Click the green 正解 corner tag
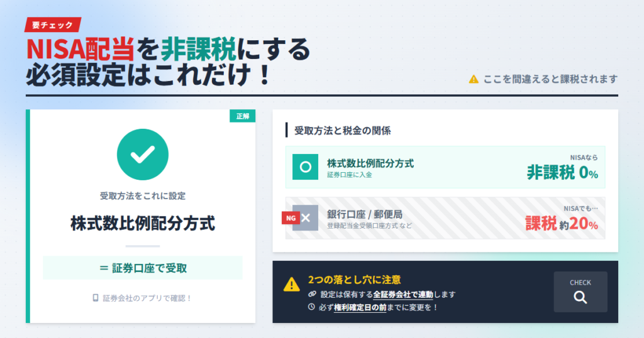The width and height of the screenshot is (644, 338). 242,116
